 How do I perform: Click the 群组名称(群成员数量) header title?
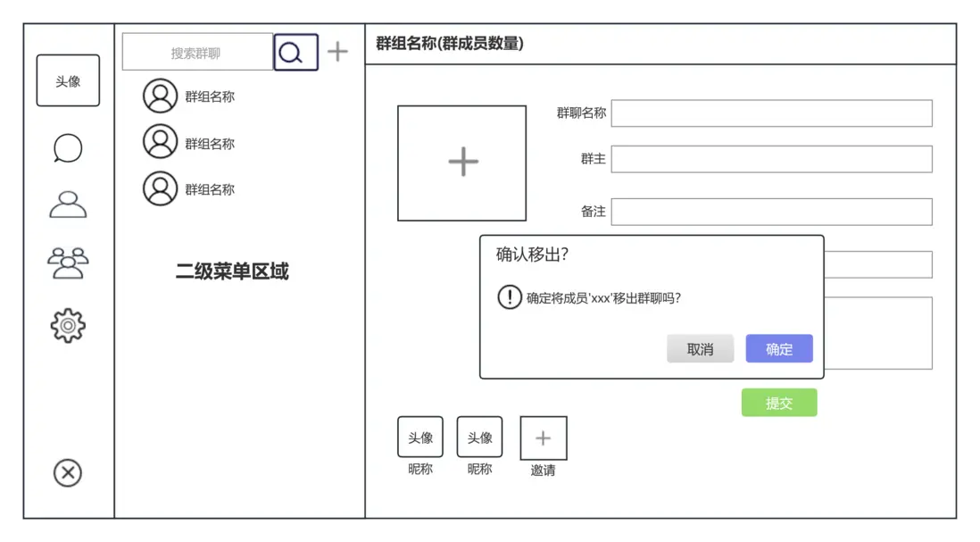pyautogui.click(x=449, y=43)
